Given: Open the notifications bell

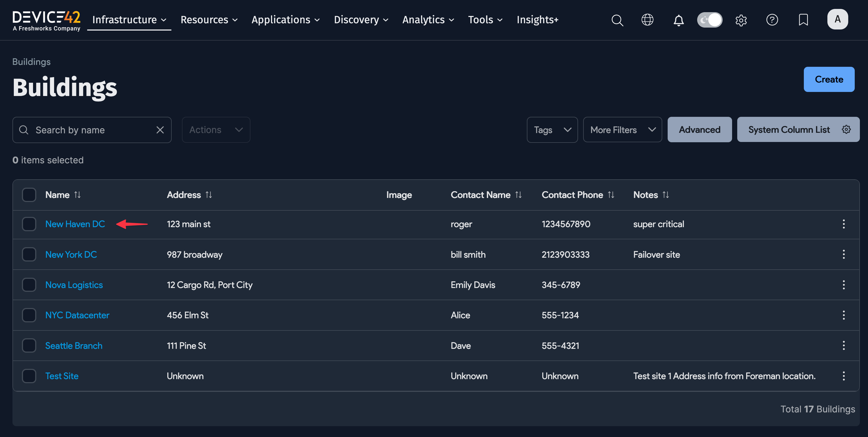Looking at the screenshot, I should pos(678,20).
